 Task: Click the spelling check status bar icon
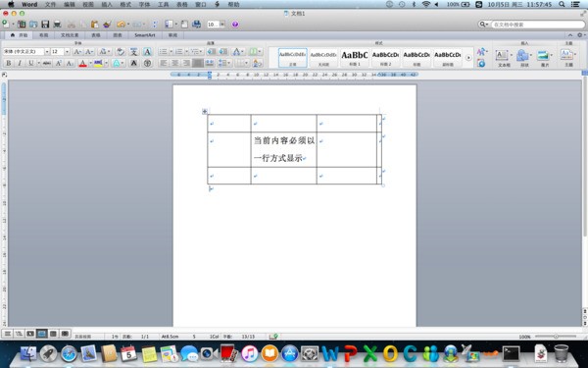coord(273,337)
